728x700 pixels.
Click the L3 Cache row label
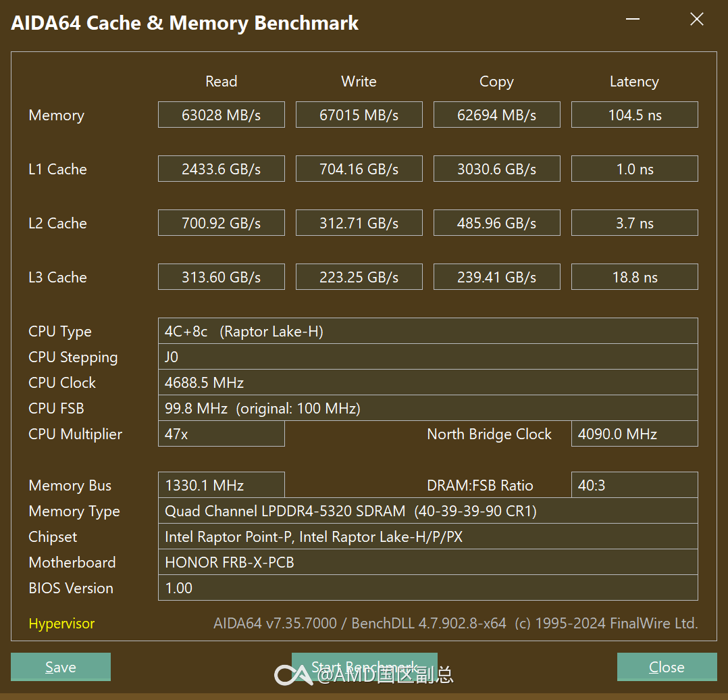point(57,277)
